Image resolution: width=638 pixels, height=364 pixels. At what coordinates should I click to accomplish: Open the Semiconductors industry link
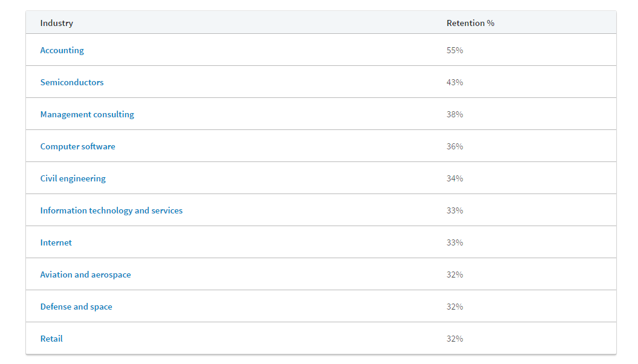[x=71, y=82]
